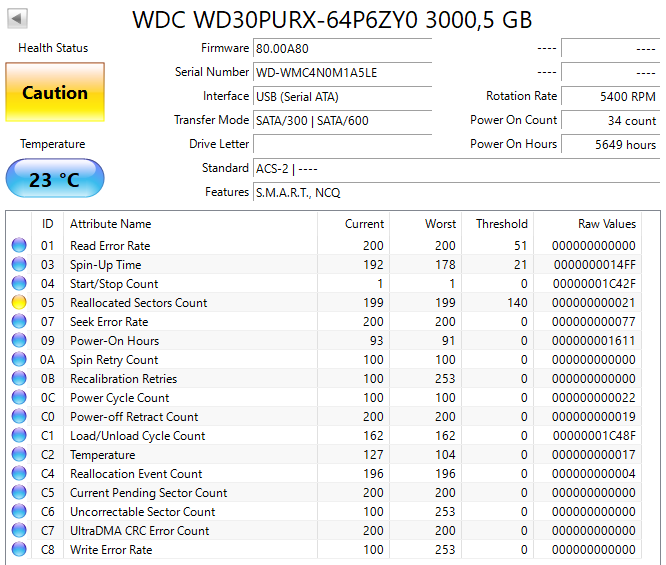
Task: Click the status icon for Current Pending Sector Count
Action: pos(19,493)
